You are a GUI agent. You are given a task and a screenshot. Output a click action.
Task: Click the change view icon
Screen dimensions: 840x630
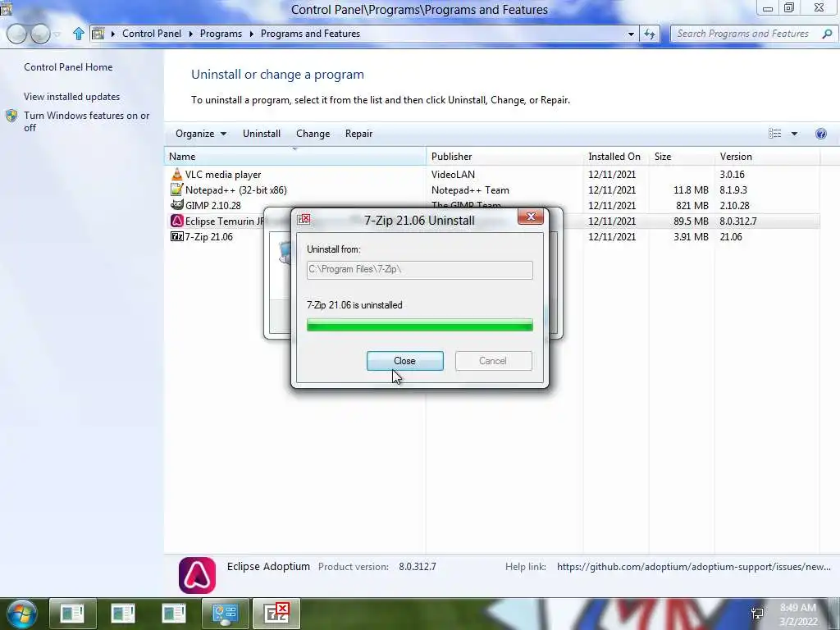click(774, 134)
